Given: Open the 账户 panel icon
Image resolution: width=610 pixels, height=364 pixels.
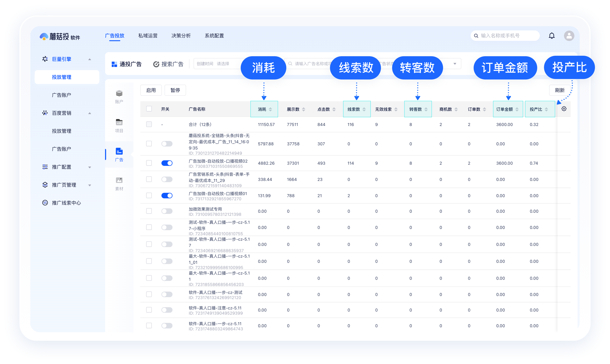Looking at the screenshot, I should (119, 96).
